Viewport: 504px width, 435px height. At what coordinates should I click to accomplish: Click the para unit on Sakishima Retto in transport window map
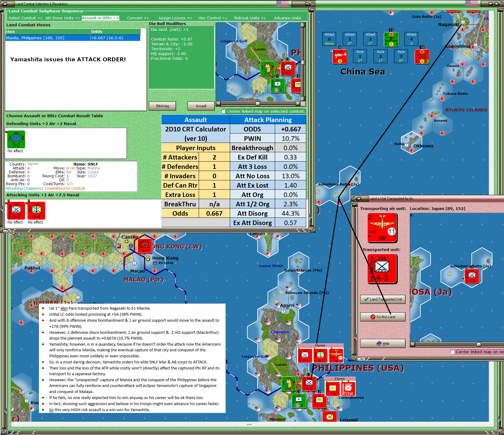472,276
